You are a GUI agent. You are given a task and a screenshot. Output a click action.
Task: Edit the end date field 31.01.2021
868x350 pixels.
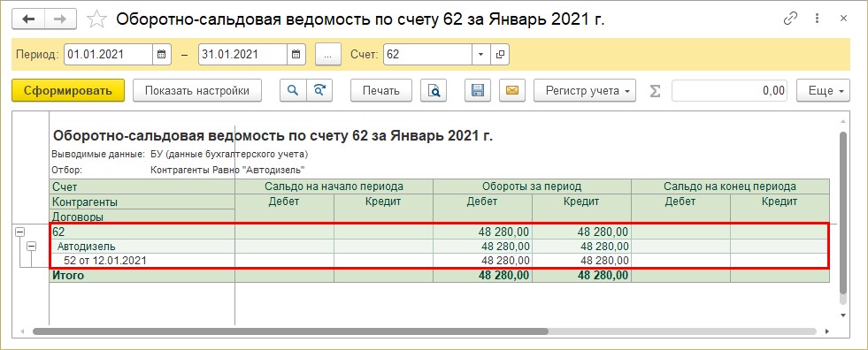click(243, 54)
